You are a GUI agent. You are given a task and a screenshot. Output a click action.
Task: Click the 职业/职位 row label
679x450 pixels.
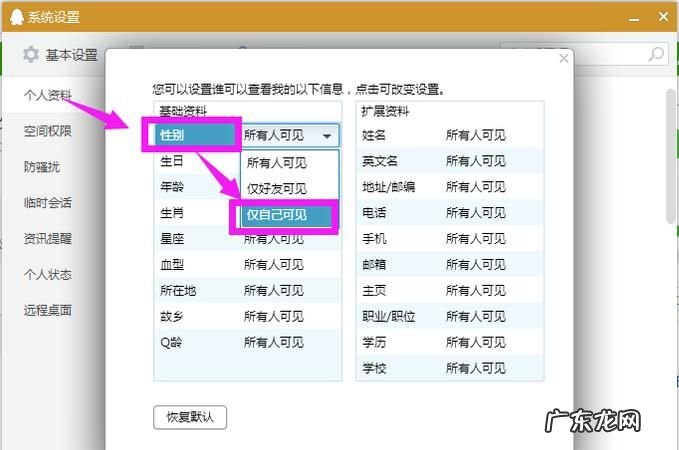point(388,316)
